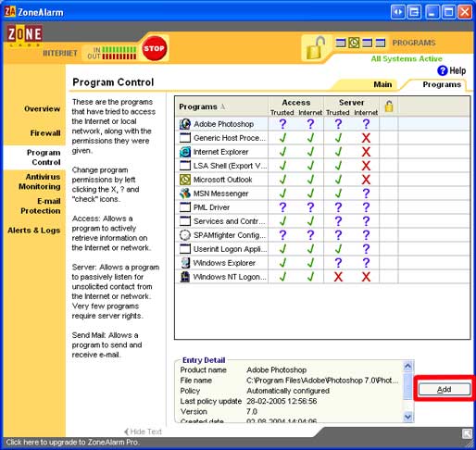Click the Windows Explorer program icon

tap(185, 263)
